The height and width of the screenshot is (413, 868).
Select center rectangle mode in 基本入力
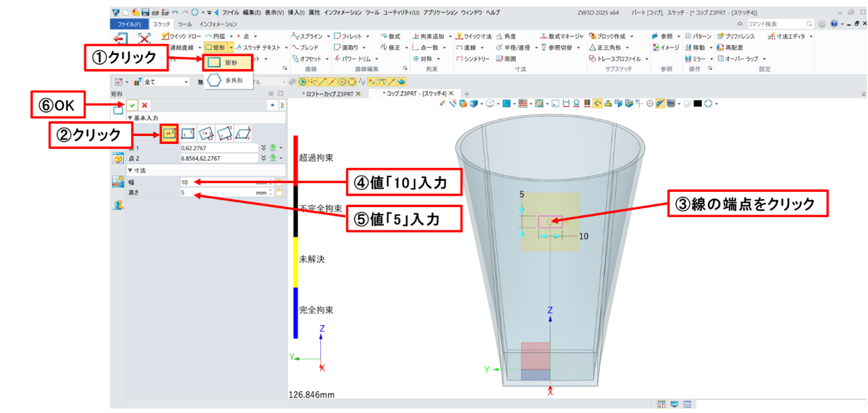click(170, 134)
